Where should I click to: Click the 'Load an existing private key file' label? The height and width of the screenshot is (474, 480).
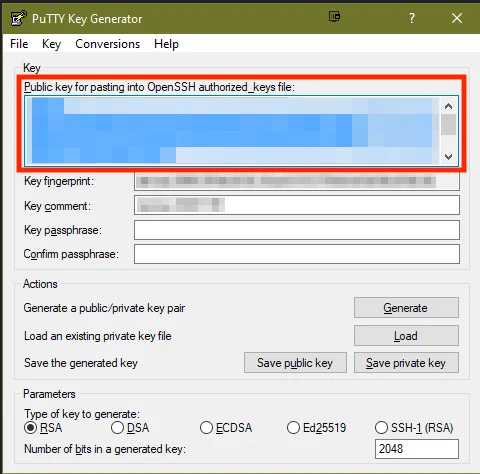(97, 336)
